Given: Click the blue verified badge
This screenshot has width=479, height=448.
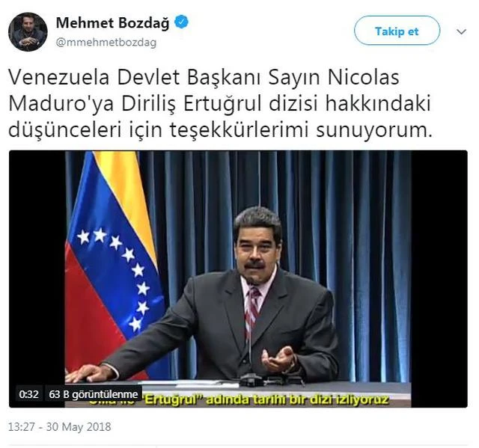Looking at the screenshot, I should (181, 22).
